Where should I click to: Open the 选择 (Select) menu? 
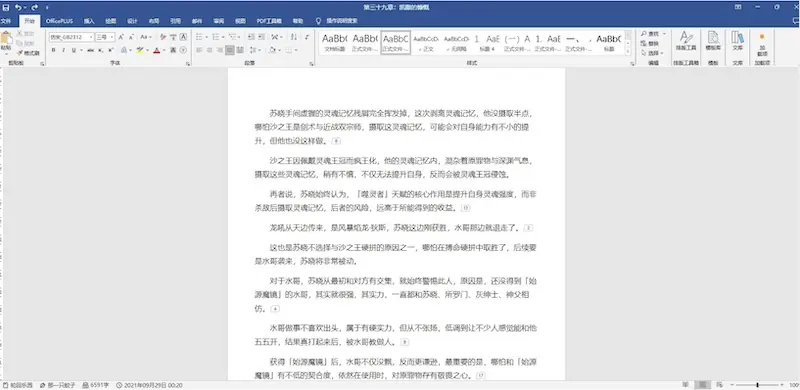point(652,53)
